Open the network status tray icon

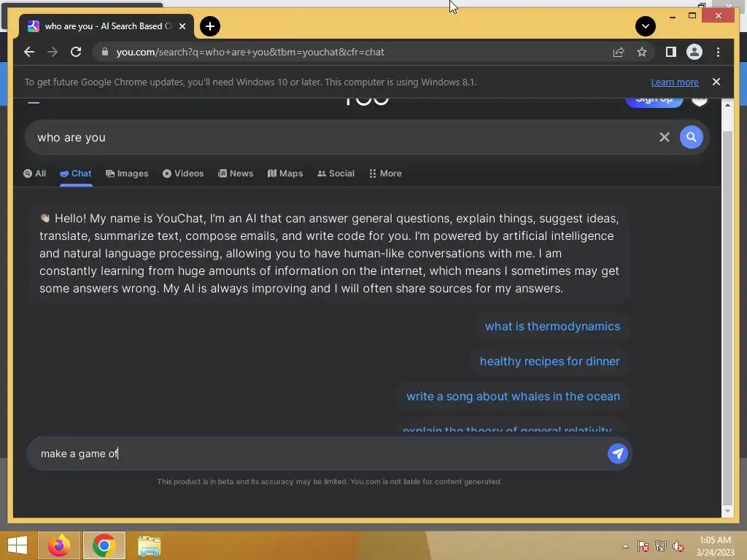(661, 546)
